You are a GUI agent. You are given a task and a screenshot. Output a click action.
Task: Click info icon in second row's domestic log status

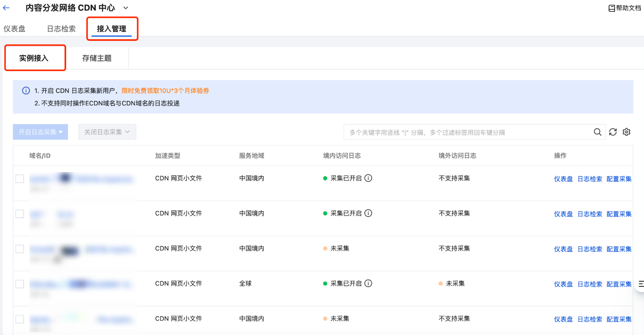click(368, 213)
